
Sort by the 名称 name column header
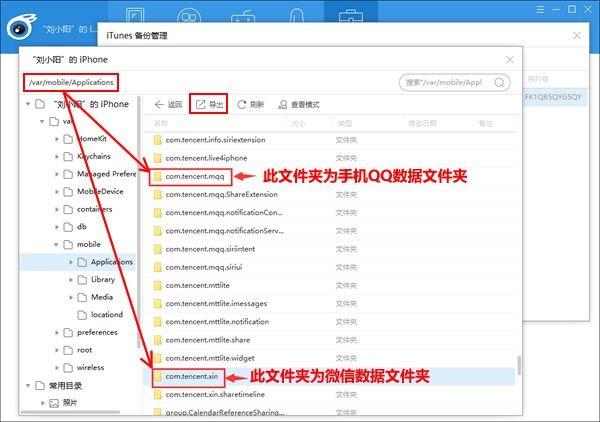coord(161,123)
